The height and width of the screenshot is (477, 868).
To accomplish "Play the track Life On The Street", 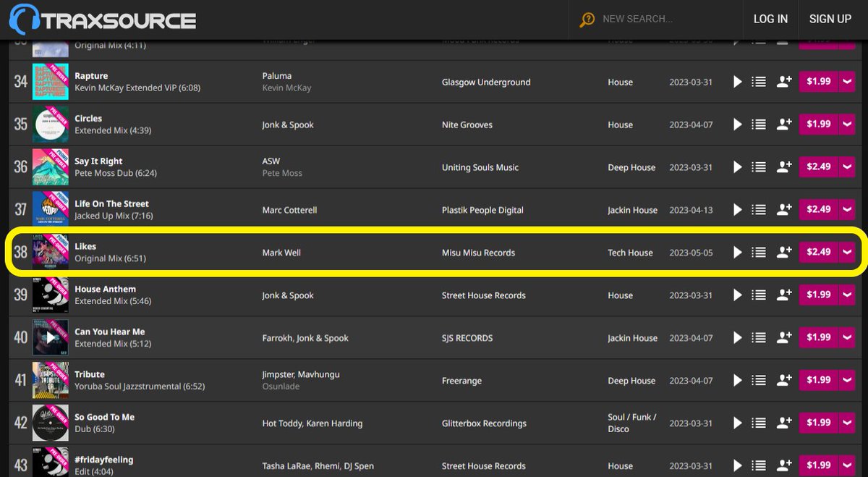I will click(737, 210).
